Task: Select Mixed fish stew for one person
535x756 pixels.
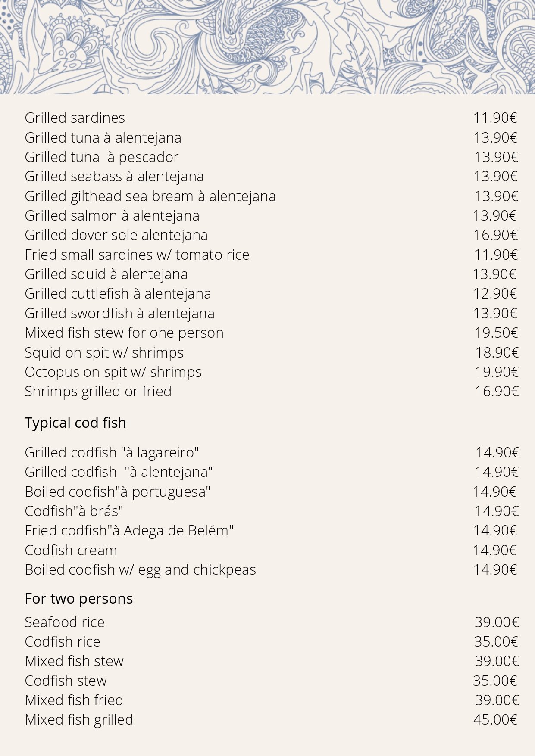Action: 124,333
